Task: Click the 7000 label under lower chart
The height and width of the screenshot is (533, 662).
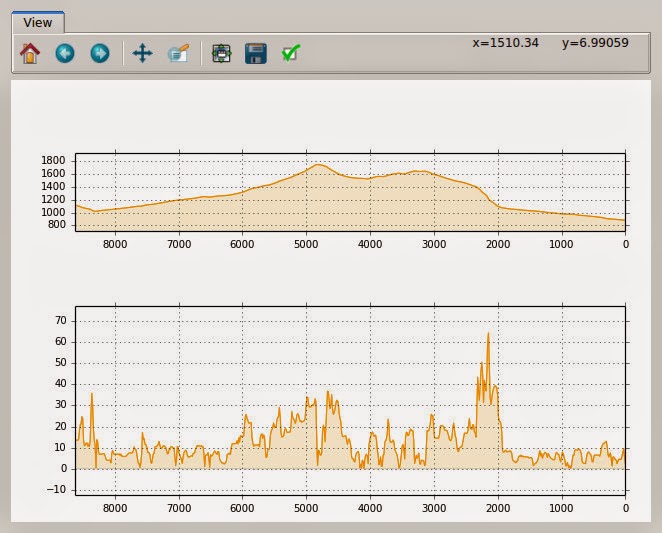Action: tap(179, 508)
